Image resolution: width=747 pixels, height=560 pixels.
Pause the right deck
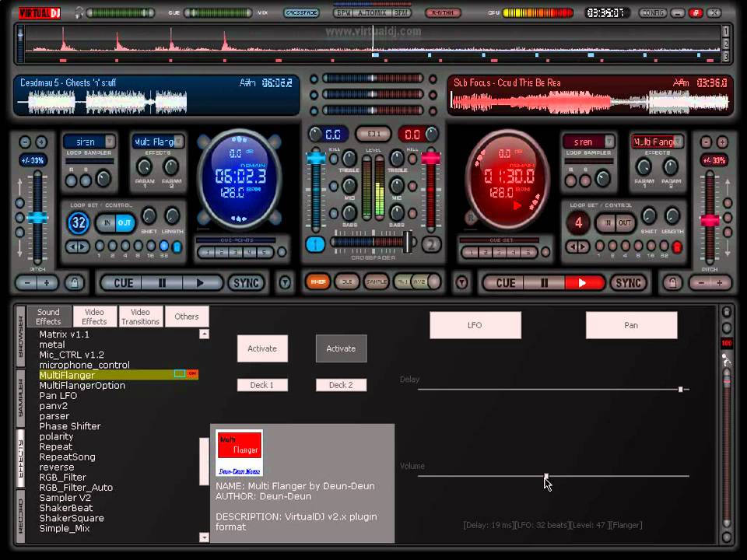point(544,283)
